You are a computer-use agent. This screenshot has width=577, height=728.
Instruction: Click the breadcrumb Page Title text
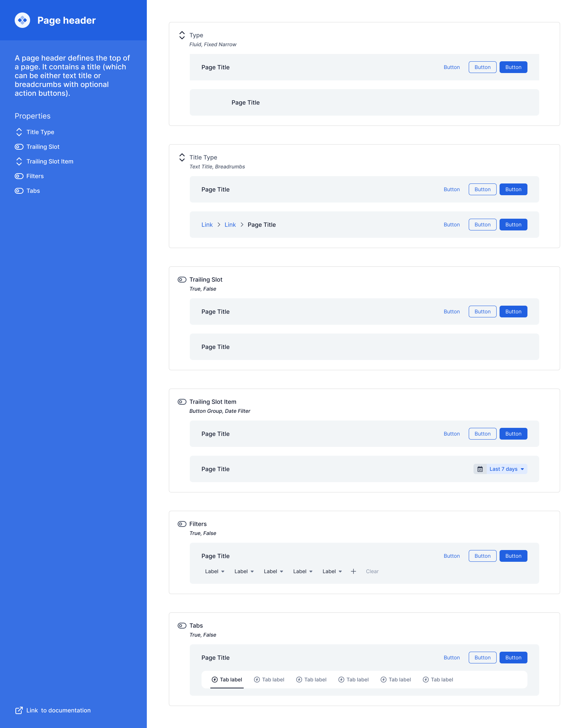tap(262, 225)
